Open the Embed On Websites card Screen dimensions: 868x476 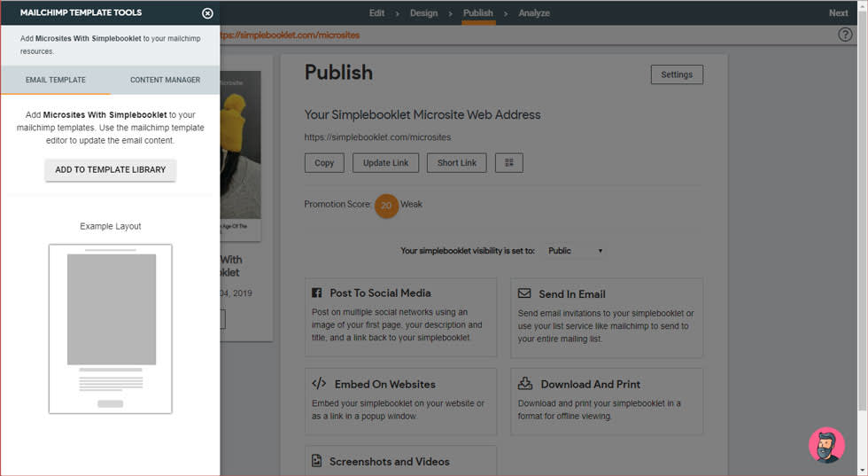[400, 402]
